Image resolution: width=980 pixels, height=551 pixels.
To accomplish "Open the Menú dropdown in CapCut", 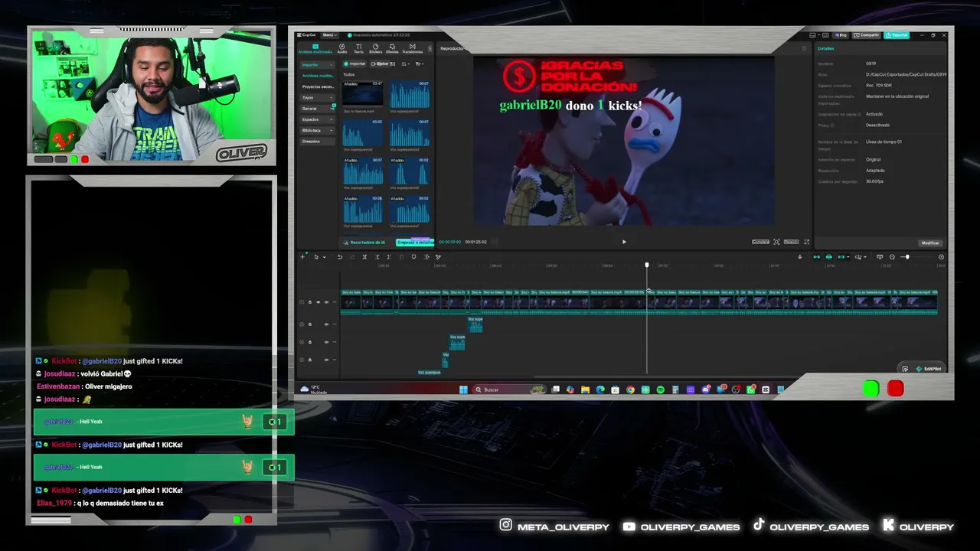I will [329, 35].
